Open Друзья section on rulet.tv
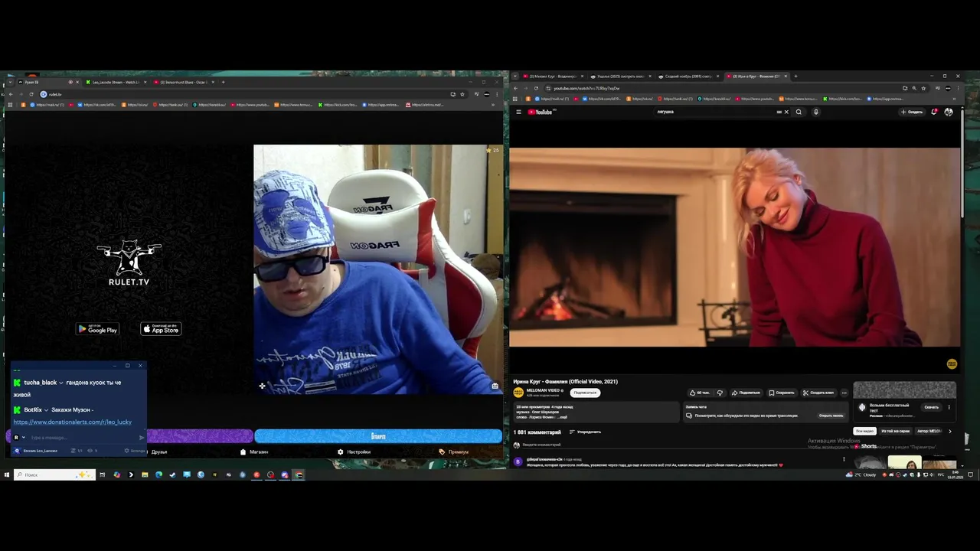The width and height of the screenshot is (980, 551). pos(159,452)
